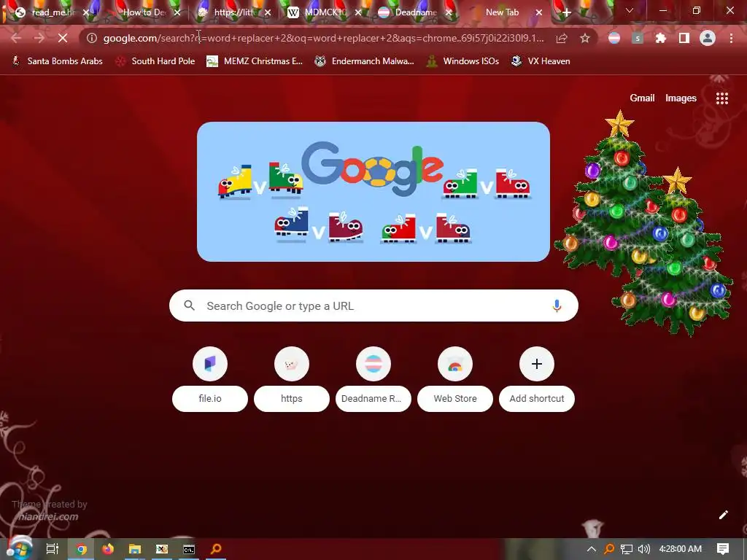Close the MDMCK10 tab
The image size is (747, 560).
[x=357, y=12]
